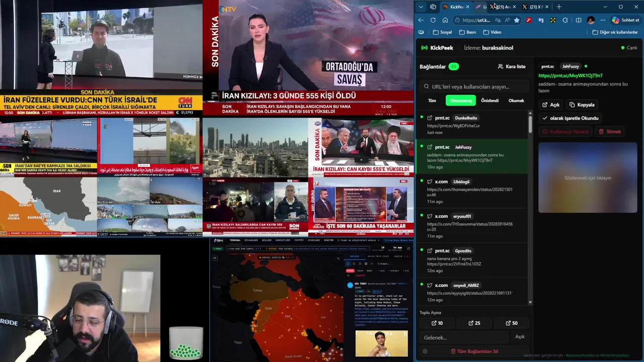Select the Okunmamış filter tab

click(460, 101)
